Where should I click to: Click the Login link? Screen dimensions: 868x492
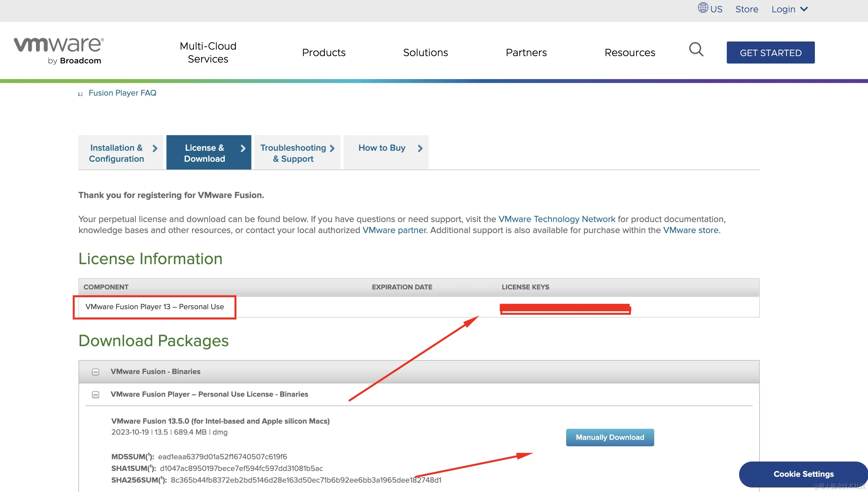783,9
